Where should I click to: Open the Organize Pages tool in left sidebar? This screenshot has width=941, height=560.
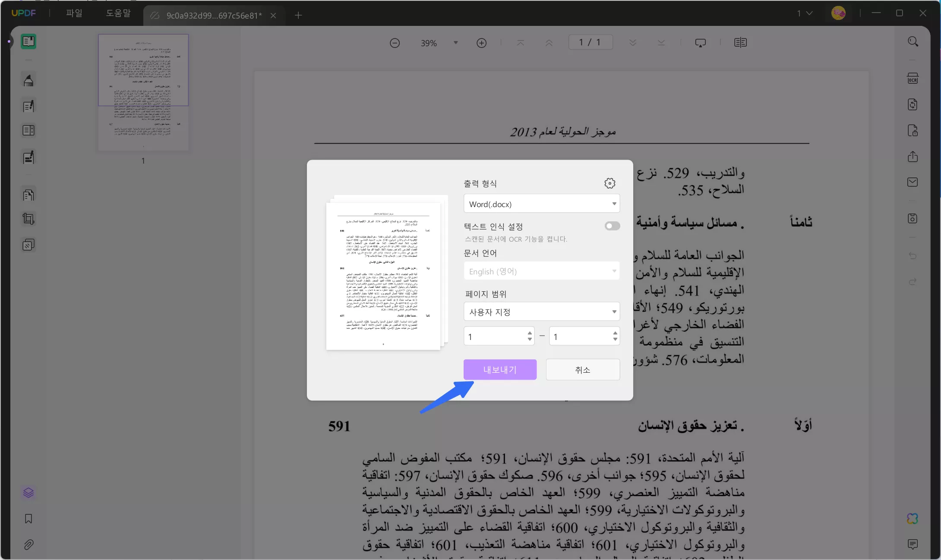28,195
